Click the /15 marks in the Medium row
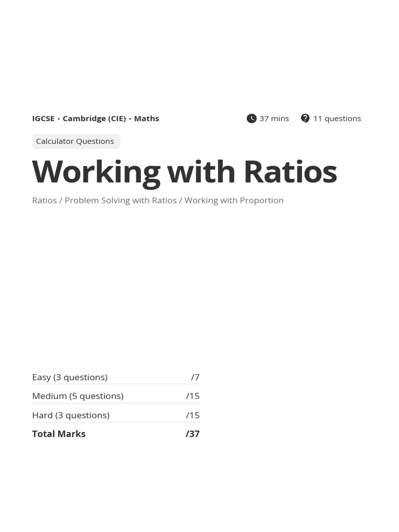 click(x=192, y=396)
